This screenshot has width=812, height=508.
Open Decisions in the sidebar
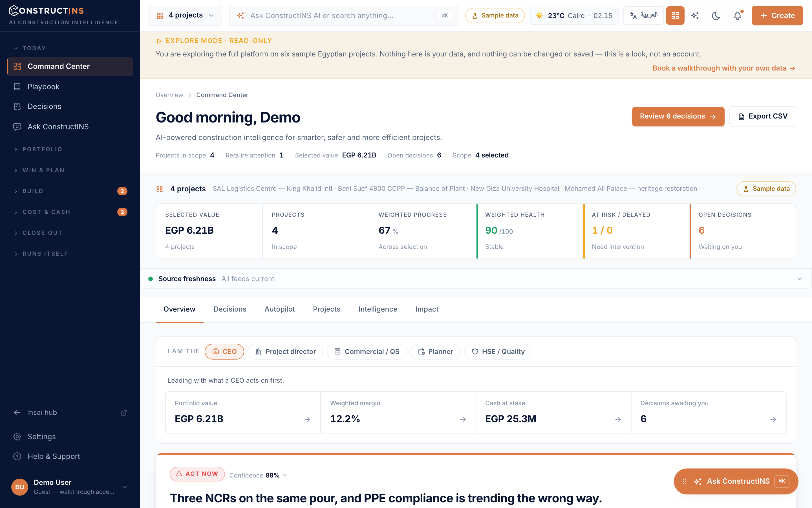pyautogui.click(x=70, y=106)
